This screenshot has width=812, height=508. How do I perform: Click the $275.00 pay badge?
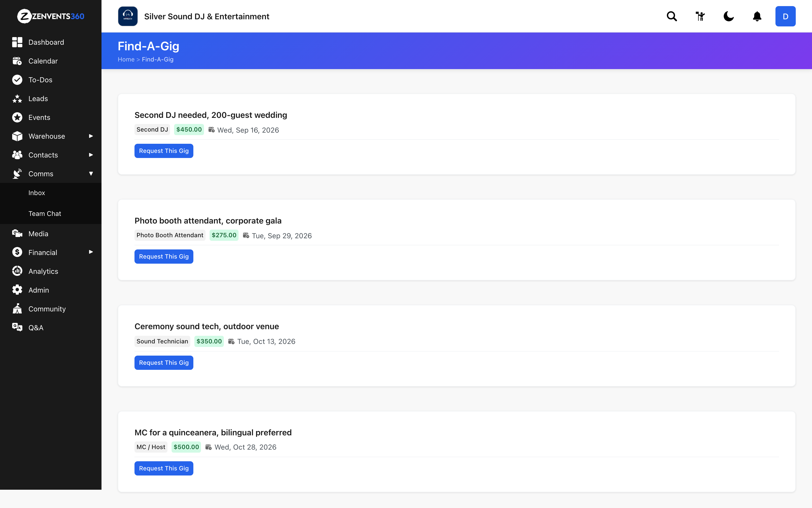click(x=224, y=235)
